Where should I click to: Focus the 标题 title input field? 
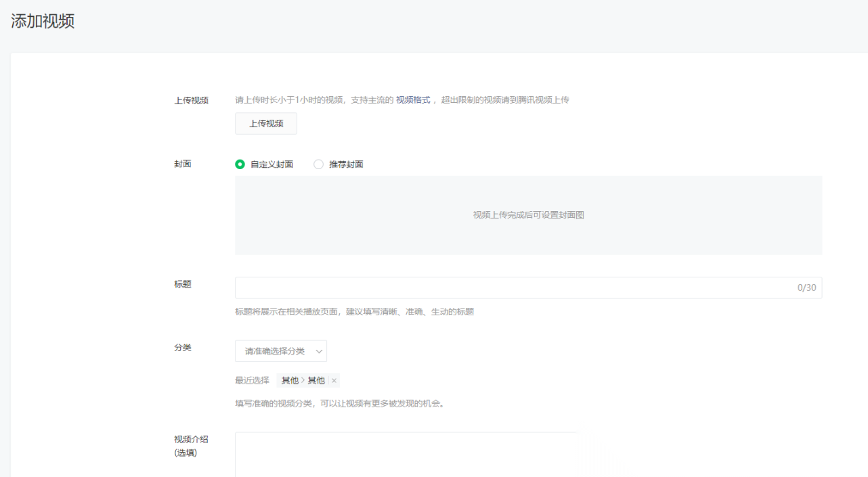pos(515,288)
